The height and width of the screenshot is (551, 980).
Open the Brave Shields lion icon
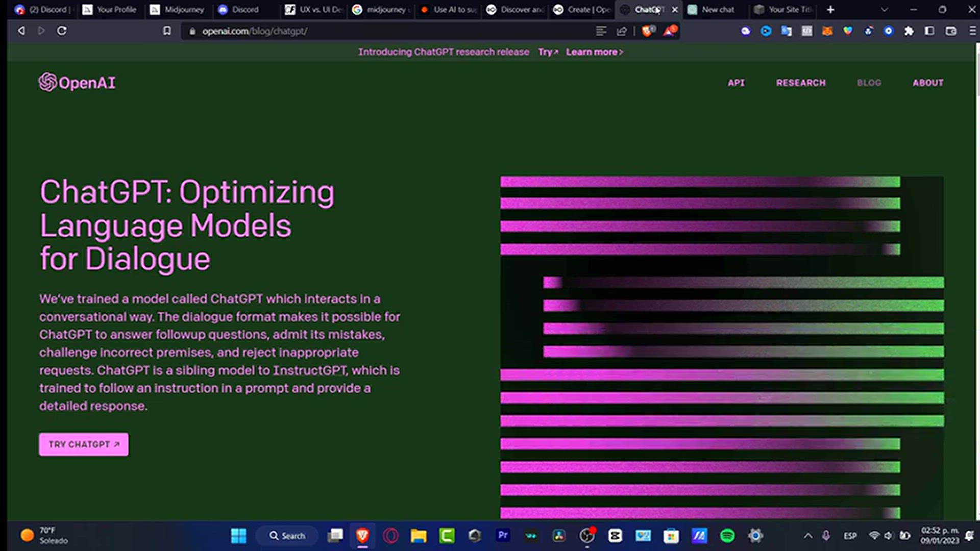point(648,31)
